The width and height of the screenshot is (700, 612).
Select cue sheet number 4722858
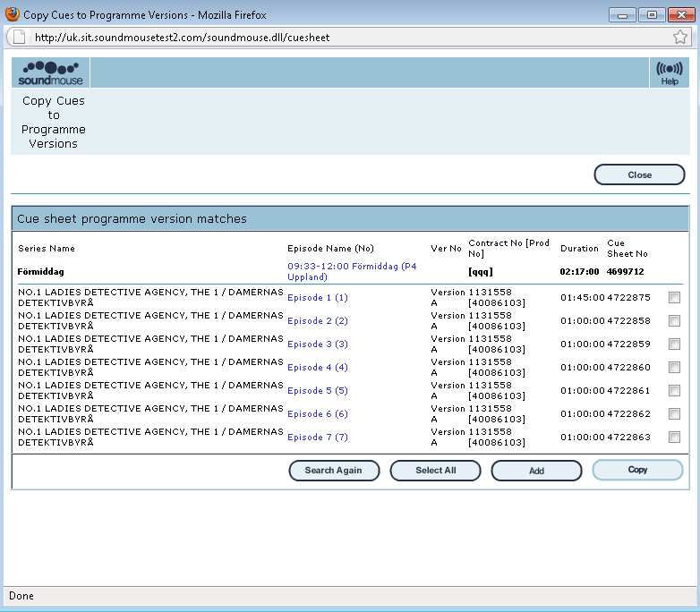(x=628, y=321)
